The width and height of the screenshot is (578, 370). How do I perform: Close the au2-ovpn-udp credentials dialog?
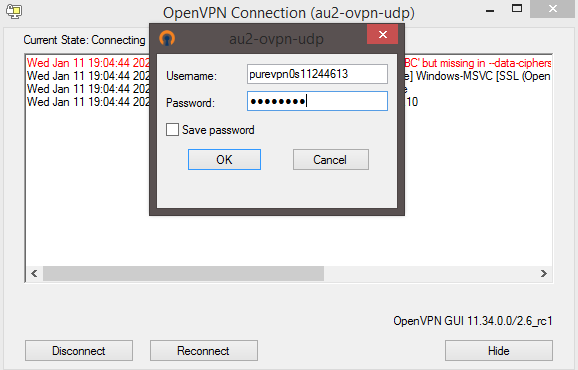tap(383, 35)
